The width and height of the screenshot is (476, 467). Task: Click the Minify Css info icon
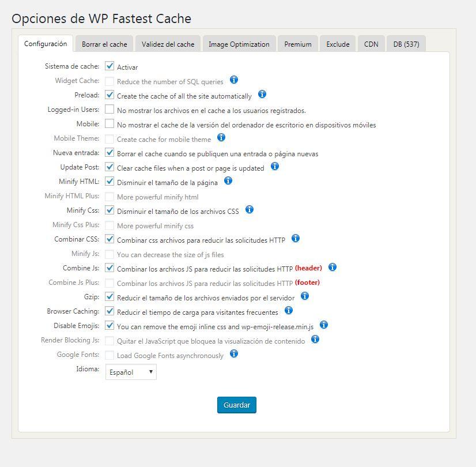(x=249, y=210)
